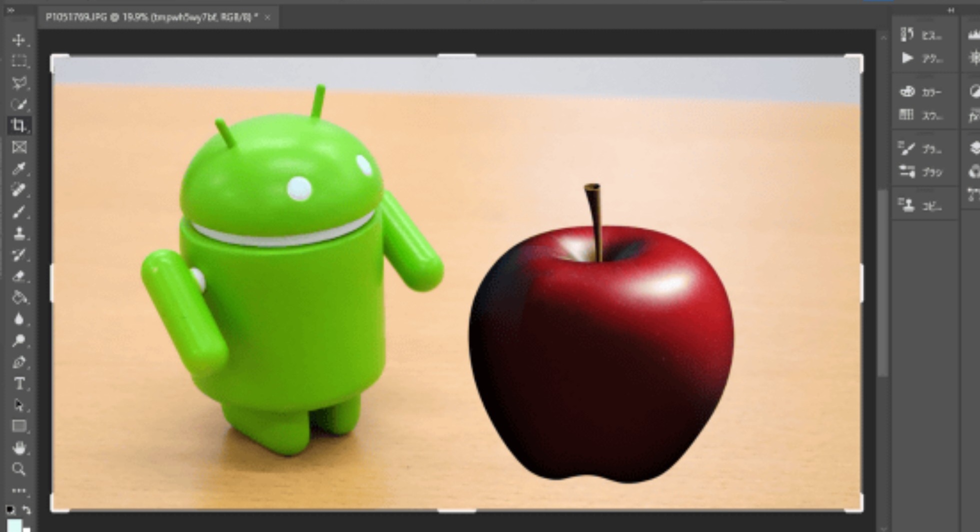The height and width of the screenshot is (532, 980).
Task: Open the Actions panel (アク...)
Action: coord(922,58)
